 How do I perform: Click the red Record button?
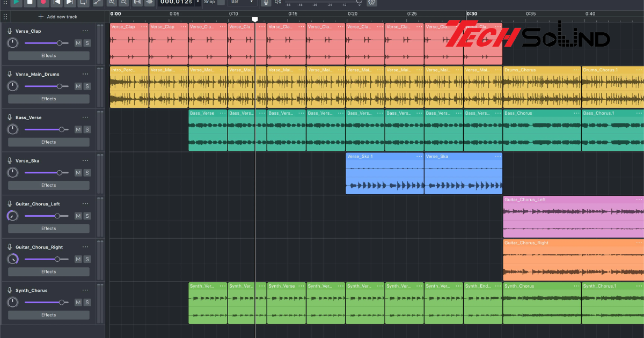point(43,2)
